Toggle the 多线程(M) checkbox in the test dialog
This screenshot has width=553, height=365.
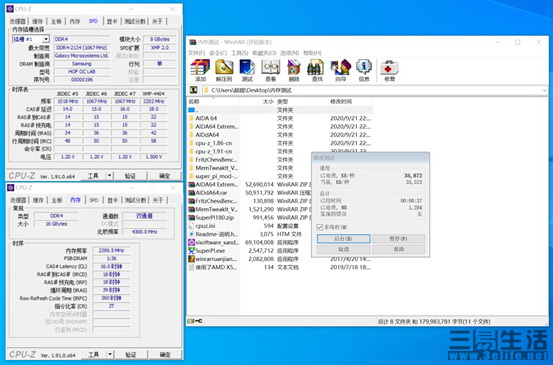click(320, 227)
